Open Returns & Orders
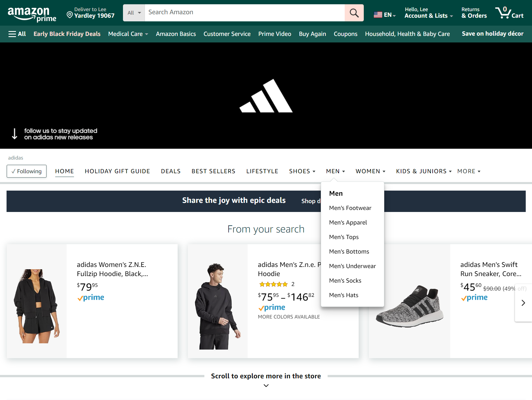532x400 pixels. [474, 13]
